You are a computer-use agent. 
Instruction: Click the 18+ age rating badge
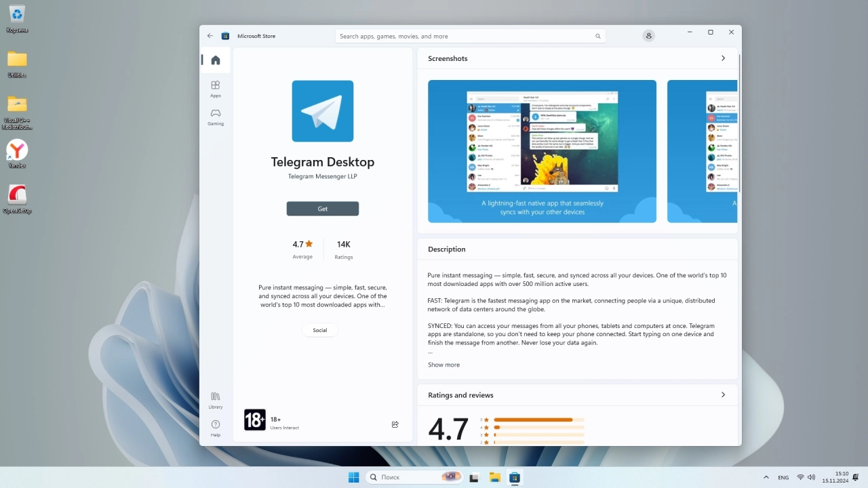[x=255, y=420]
